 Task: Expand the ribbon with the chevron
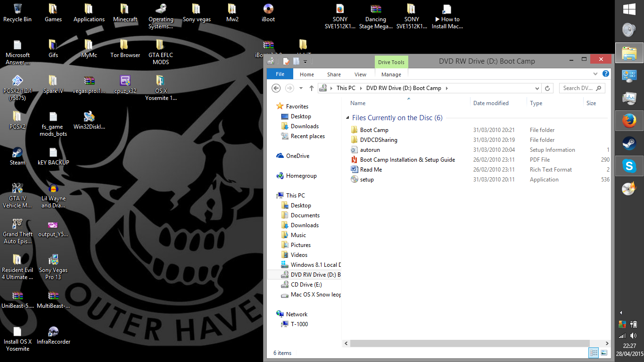click(x=595, y=74)
